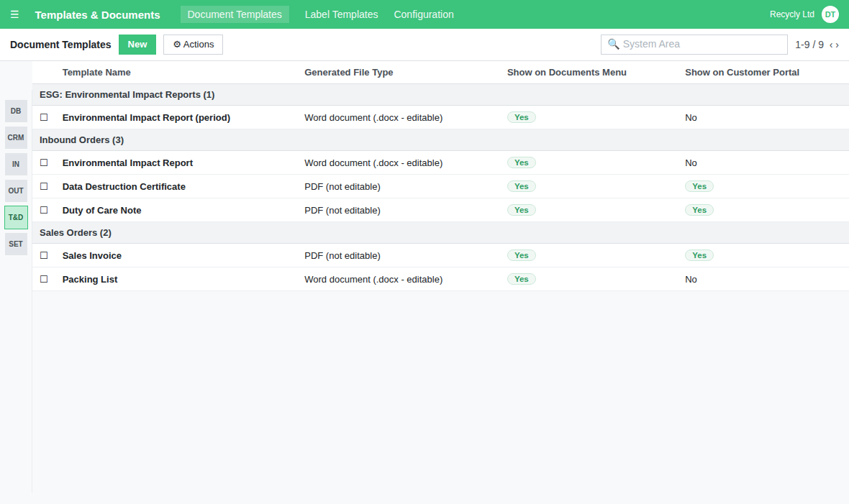Click Word document file type for Packing List
Viewport: 849px width, 504px height.
pos(373,280)
